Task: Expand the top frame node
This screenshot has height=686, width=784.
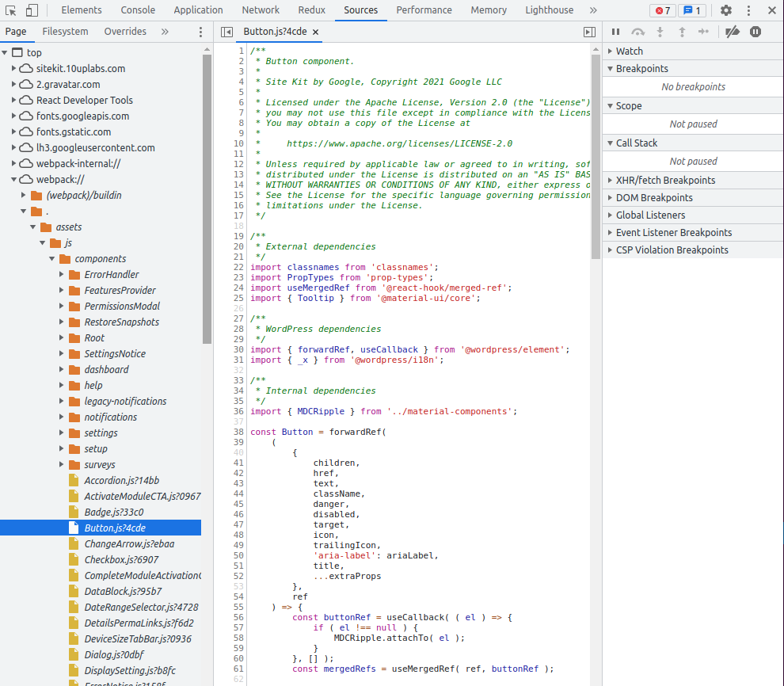Action: (x=5, y=52)
